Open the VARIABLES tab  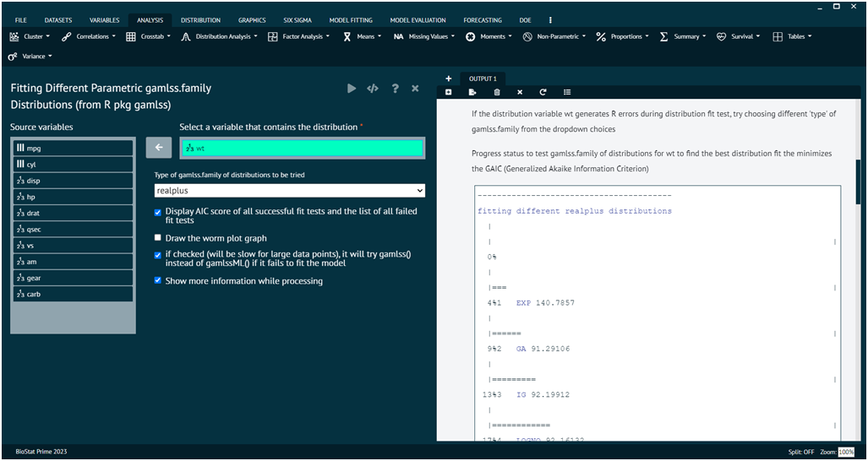(x=104, y=20)
